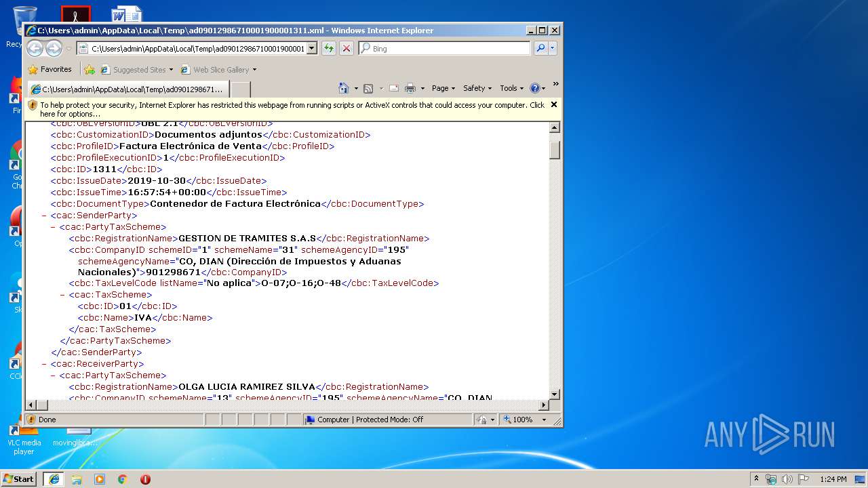This screenshot has width=868, height=488.
Task: Click the network tray icon
Action: pyautogui.click(x=771, y=479)
